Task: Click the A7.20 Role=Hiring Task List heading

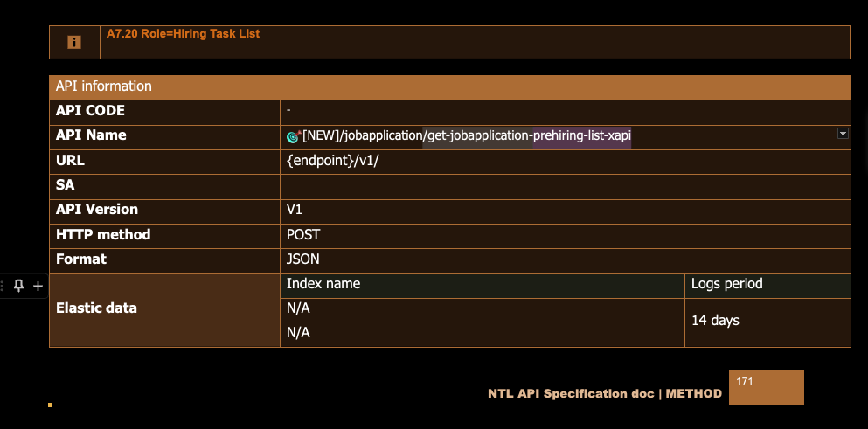Action: (183, 34)
